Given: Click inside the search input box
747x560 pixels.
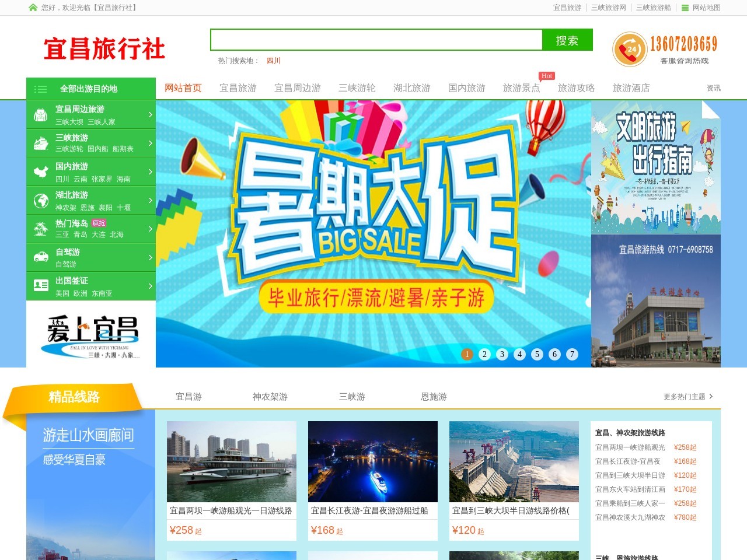Looking at the screenshot, I should point(376,40).
